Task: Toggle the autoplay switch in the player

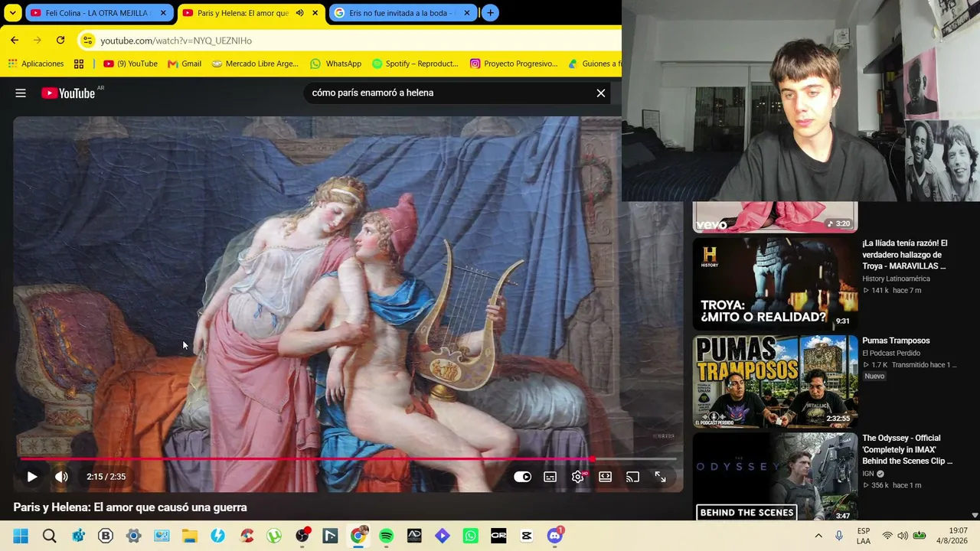Action: pyautogui.click(x=522, y=477)
